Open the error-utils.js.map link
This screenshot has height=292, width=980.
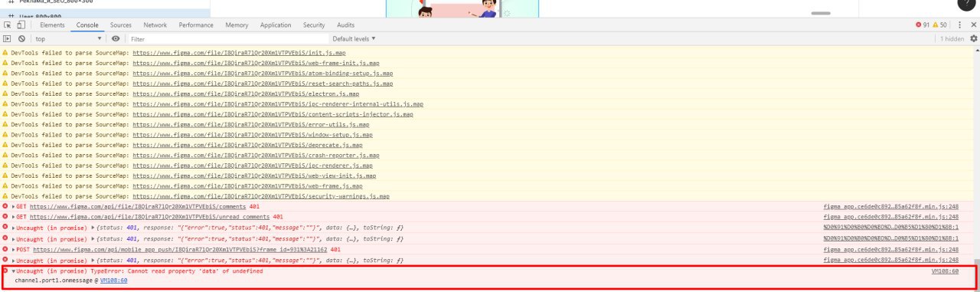pyautogui.click(x=251, y=124)
